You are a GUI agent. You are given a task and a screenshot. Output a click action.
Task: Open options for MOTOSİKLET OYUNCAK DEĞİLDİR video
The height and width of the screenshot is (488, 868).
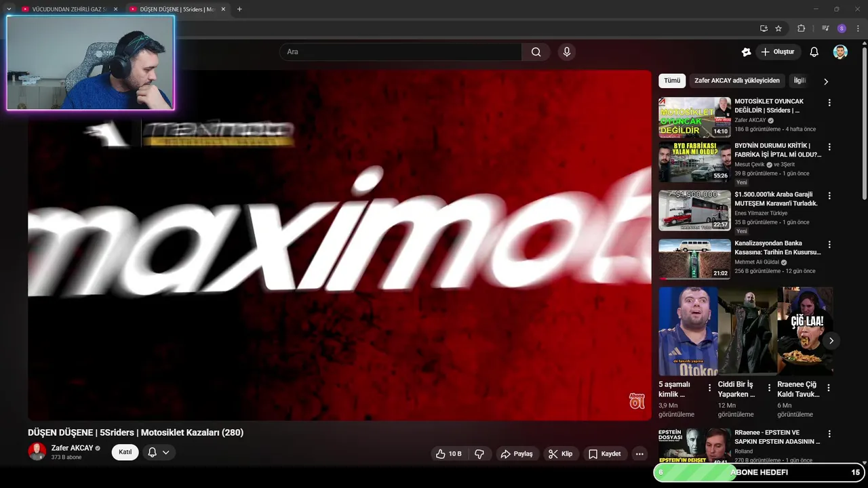829,103
